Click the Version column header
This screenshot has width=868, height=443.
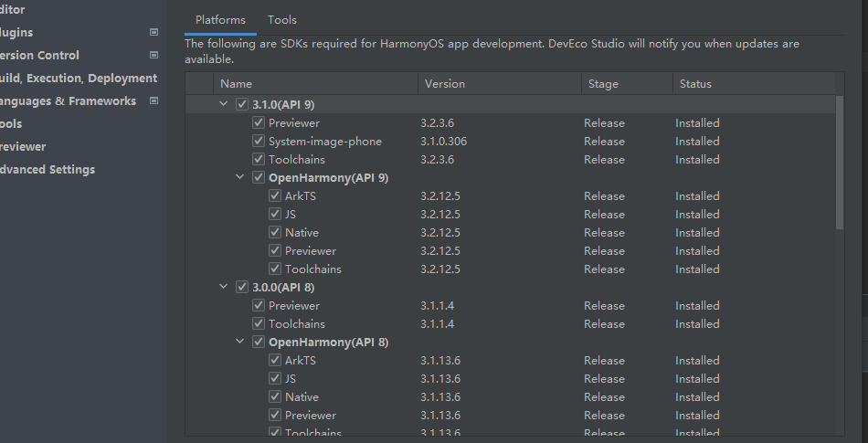(499, 83)
